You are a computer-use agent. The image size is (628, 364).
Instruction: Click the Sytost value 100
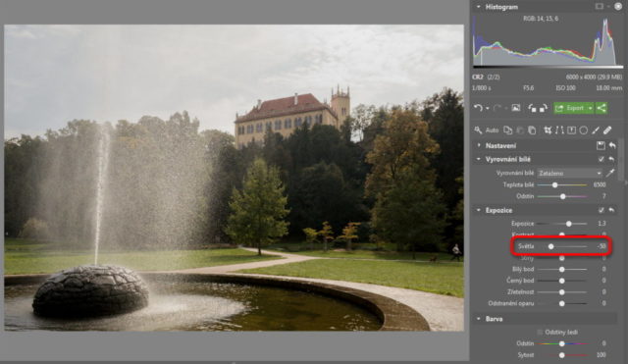(x=602, y=355)
